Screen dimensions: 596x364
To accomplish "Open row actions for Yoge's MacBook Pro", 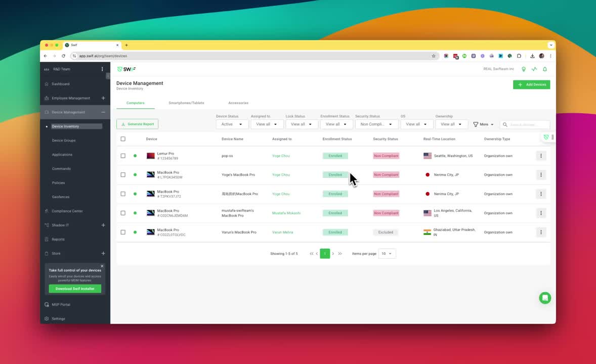I will 541,175.
